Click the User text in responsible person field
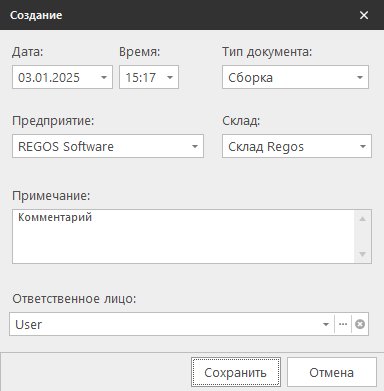Viewport: 384px width, 391px height. click(29, 324)
